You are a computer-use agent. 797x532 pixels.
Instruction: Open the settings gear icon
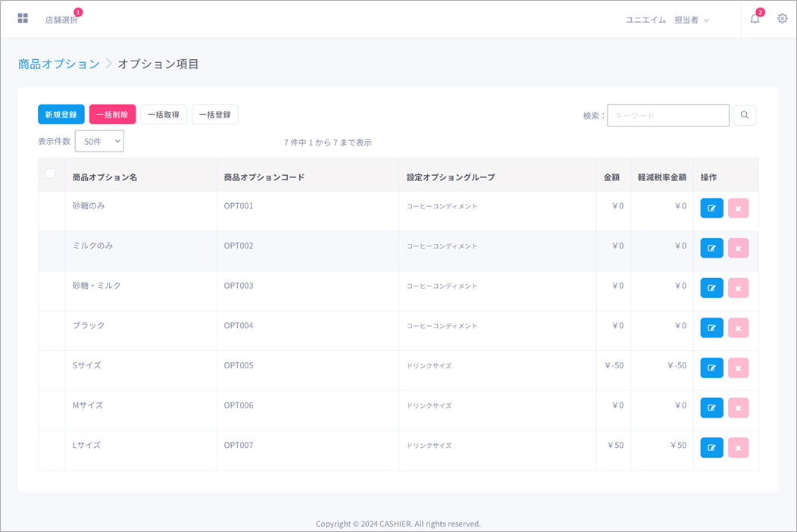[783, 18]
